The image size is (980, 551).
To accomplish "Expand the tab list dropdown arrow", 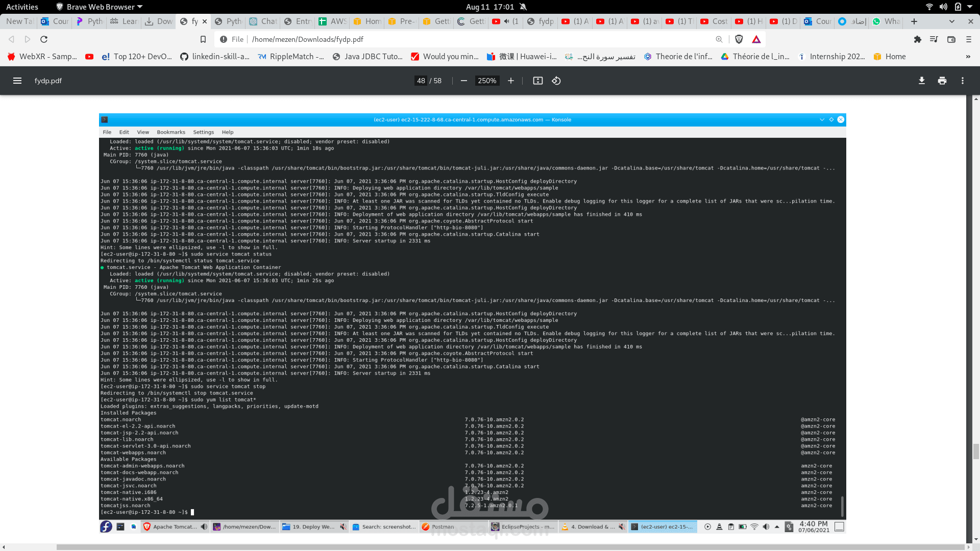I will pos(951,21).
